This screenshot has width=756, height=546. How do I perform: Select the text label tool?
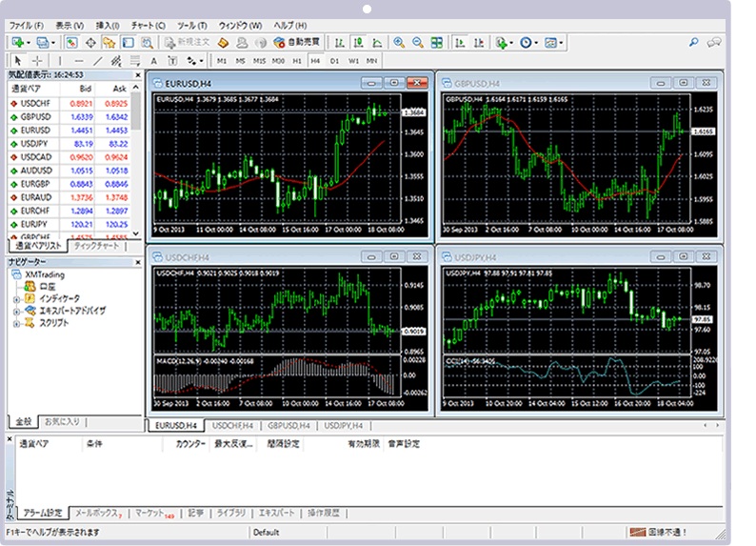tap(172, 61)
